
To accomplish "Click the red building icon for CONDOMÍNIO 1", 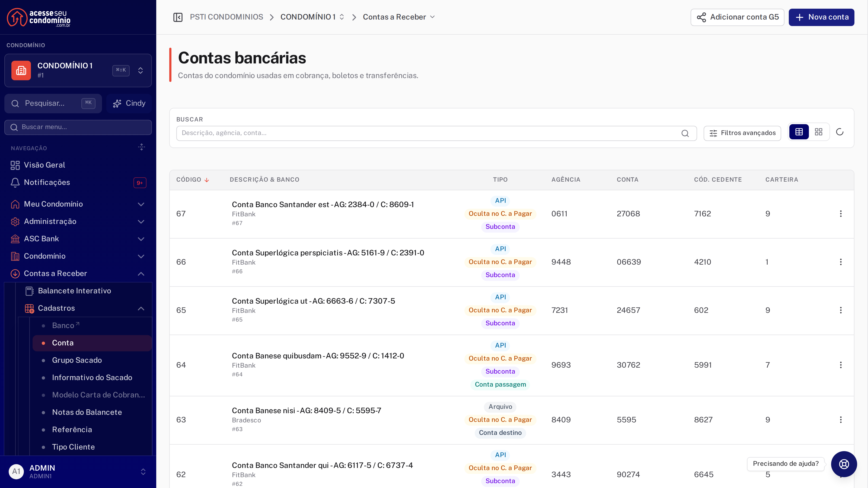I will point(21,70).
